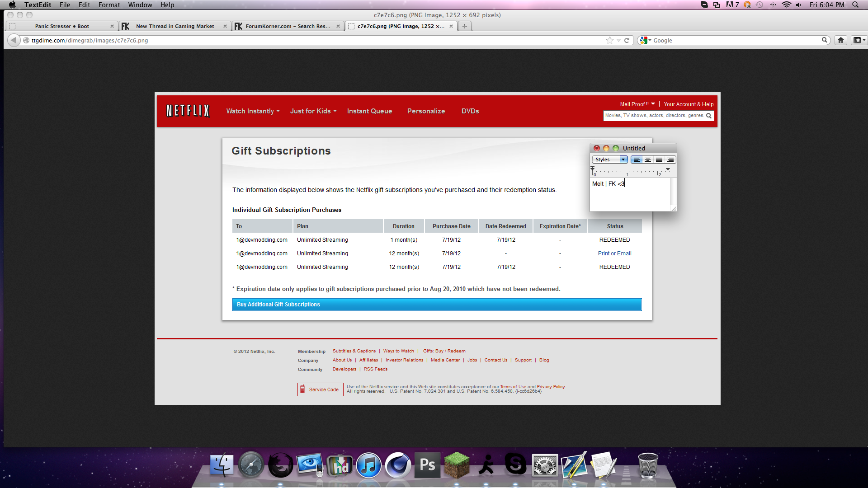Viewport: 868px width, 488px height.
Task: Click the Netflix movie search field
Action: click(x=654, y=116)
